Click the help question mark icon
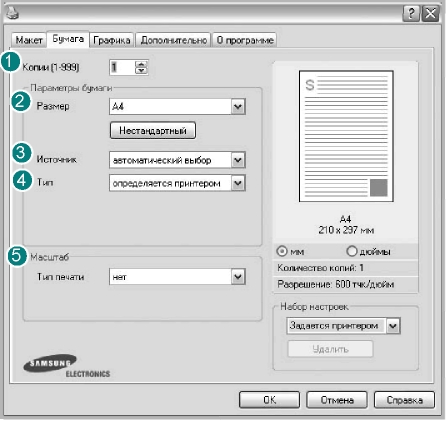Image resolution: width=446 pixels, height=421 pixels. point(411,14)
